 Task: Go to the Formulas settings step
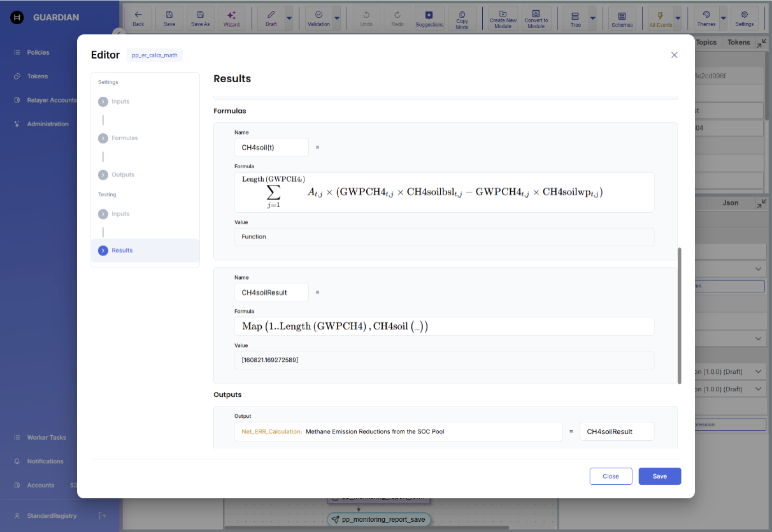pyautogui.click(x=124, y=138)
